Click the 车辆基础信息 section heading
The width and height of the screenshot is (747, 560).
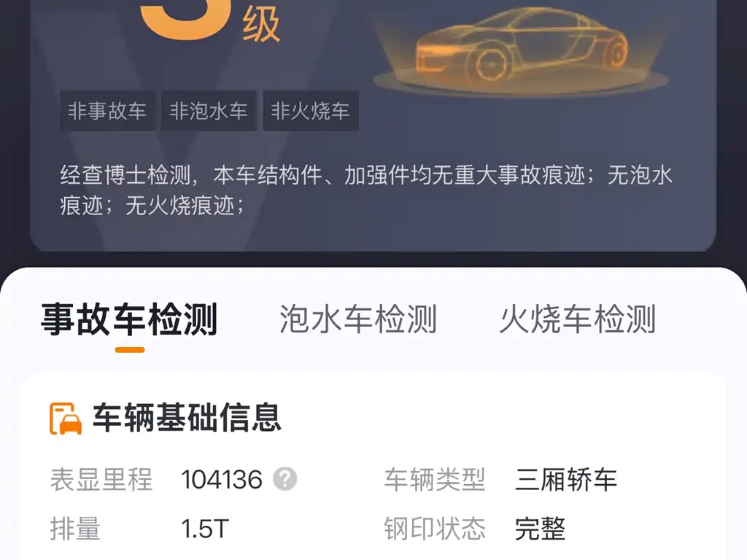click(187, 418)
